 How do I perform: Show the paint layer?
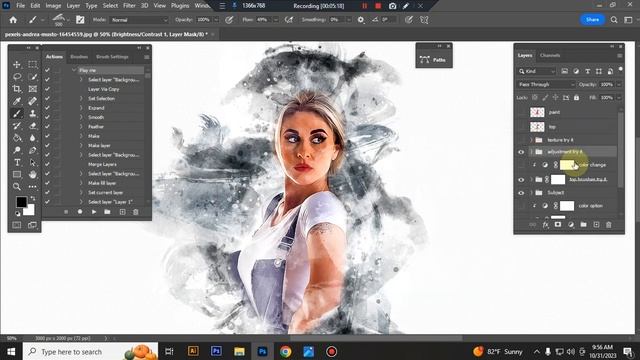521,112
